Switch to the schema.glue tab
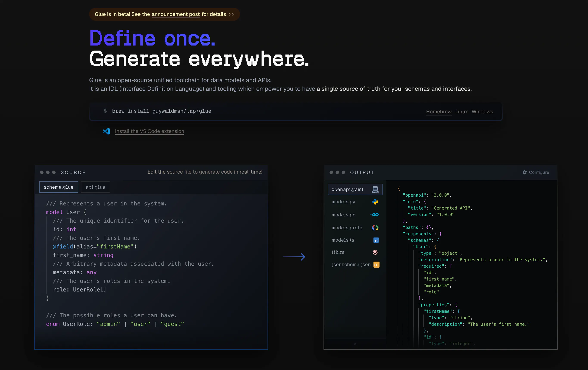 pos(59,187)
